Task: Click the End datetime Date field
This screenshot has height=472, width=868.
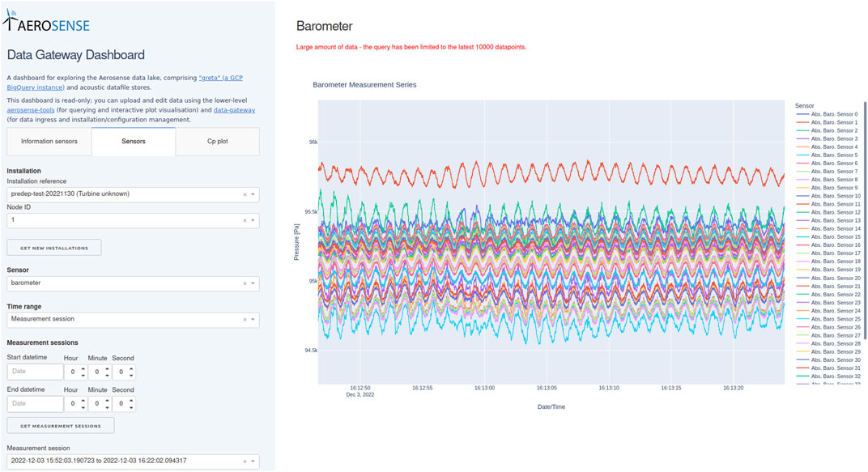Action: (35, 404)
